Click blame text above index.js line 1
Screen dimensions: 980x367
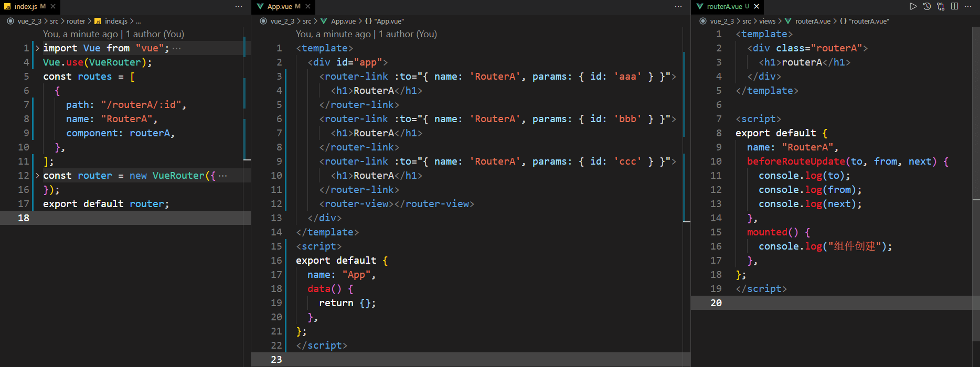click(113, 34)
